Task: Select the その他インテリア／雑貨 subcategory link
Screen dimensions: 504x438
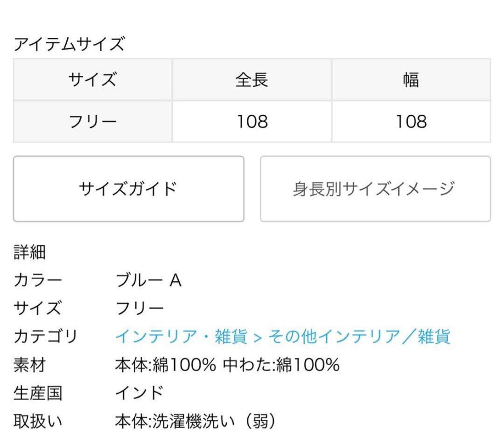Action: pos(357,338)
